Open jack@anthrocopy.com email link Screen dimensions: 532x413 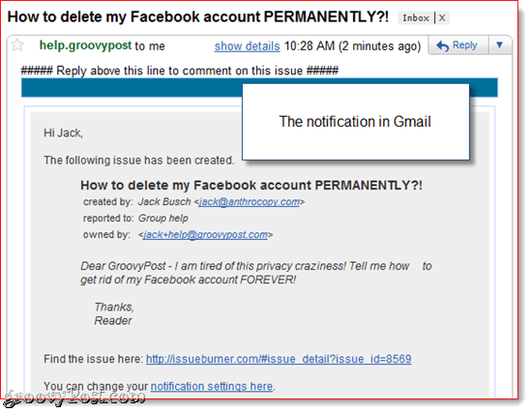coord(250,202)
